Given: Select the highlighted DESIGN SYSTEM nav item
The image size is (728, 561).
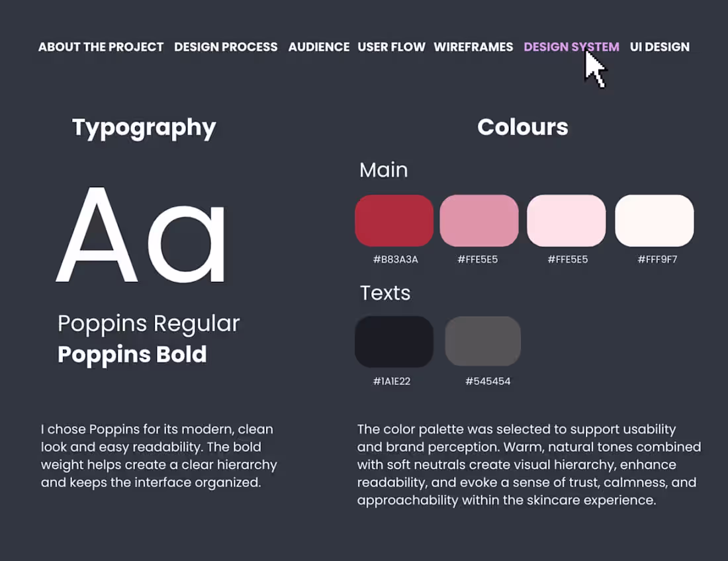Looking at the screenshot, I should point(571,47).
